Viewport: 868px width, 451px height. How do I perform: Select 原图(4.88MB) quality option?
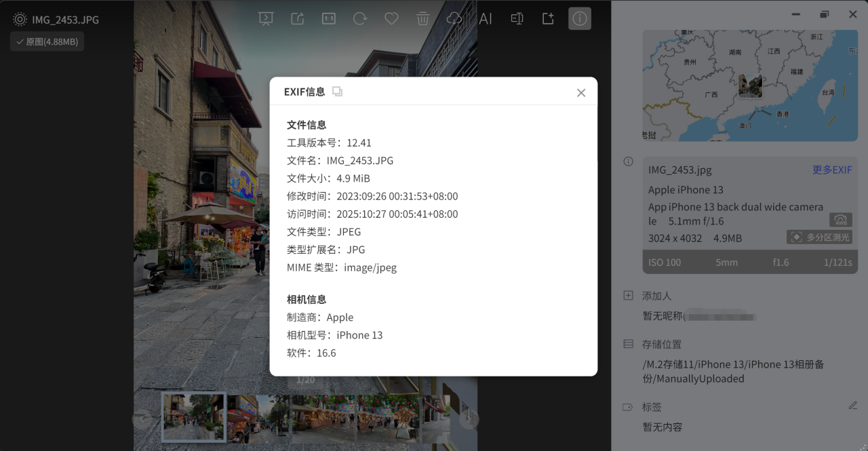pyautogui.click(x=47, y=42)
